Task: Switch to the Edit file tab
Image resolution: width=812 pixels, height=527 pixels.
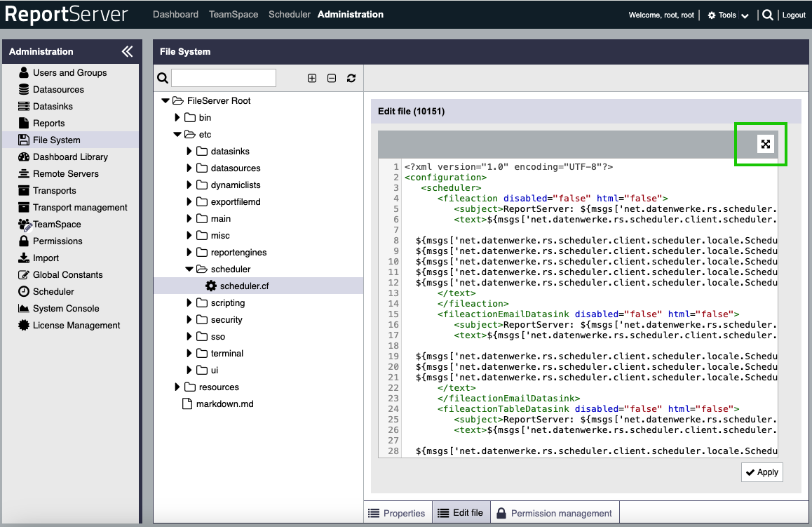Action: point(461,513)
